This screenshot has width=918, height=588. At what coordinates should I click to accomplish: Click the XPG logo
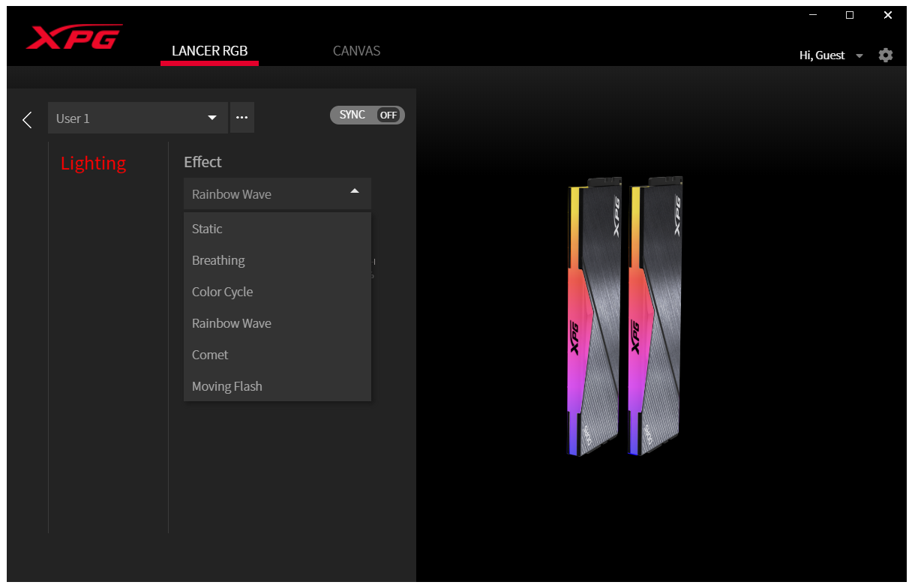pos(74,37)
